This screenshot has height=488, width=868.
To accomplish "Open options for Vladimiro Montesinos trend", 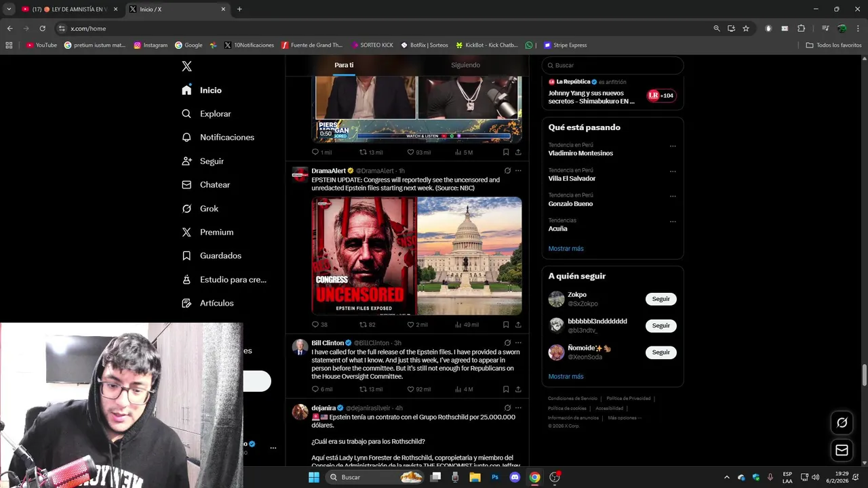I will coord(673,146).
